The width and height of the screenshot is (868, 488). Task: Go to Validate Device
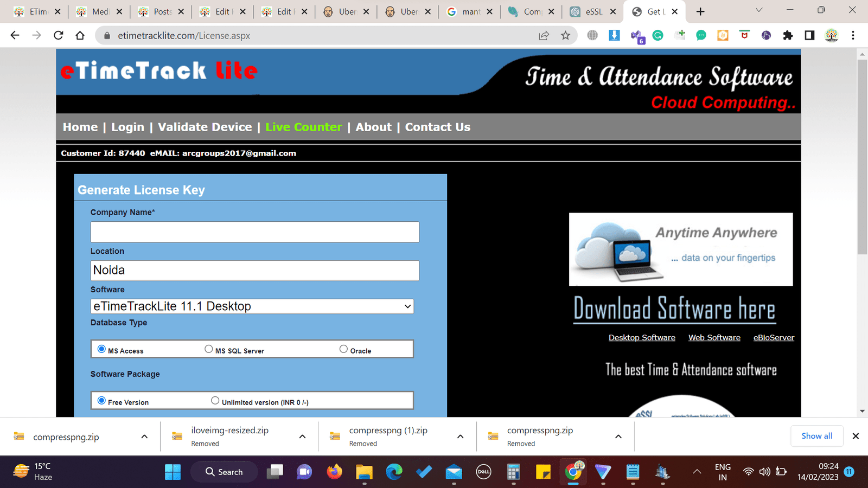tap(205, 127)
